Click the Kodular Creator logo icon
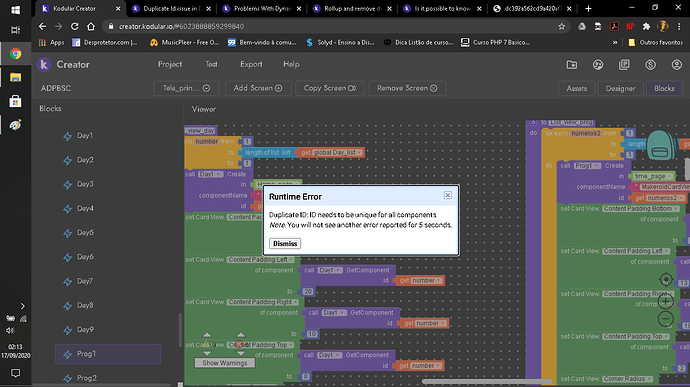 coord(44,64)
